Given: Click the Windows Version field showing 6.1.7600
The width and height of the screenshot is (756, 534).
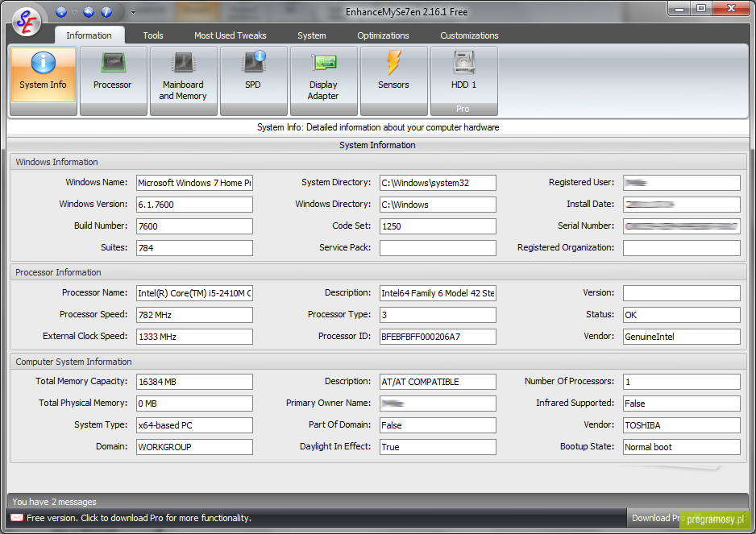Looking at the screenshot, I should point(194,205).
